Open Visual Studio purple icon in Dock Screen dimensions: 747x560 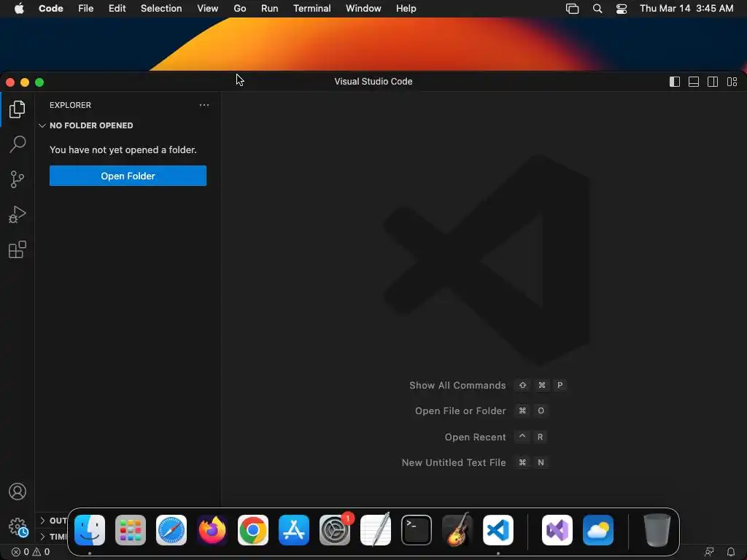point(557,530)
